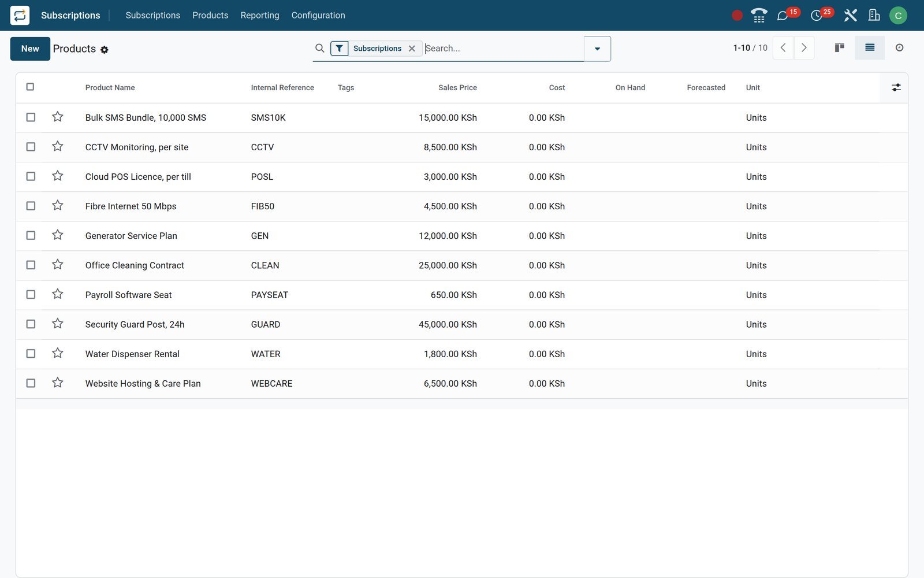Click the filter funnel icon
Screen dimensions: 924x578
[x=340, y=49]
